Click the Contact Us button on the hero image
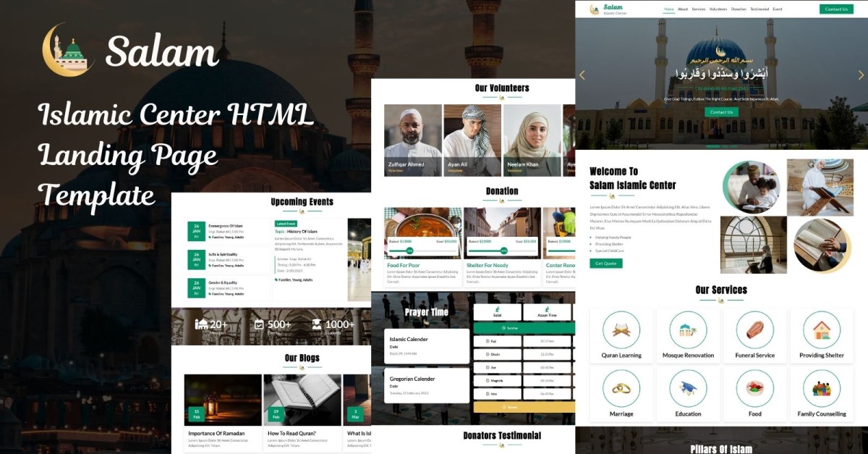This screenshot has height=454, width=868. pos(721,112)
